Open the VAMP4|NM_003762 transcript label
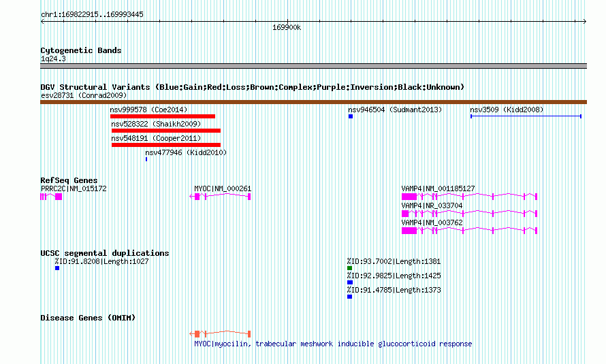 (x=432, y=222)
